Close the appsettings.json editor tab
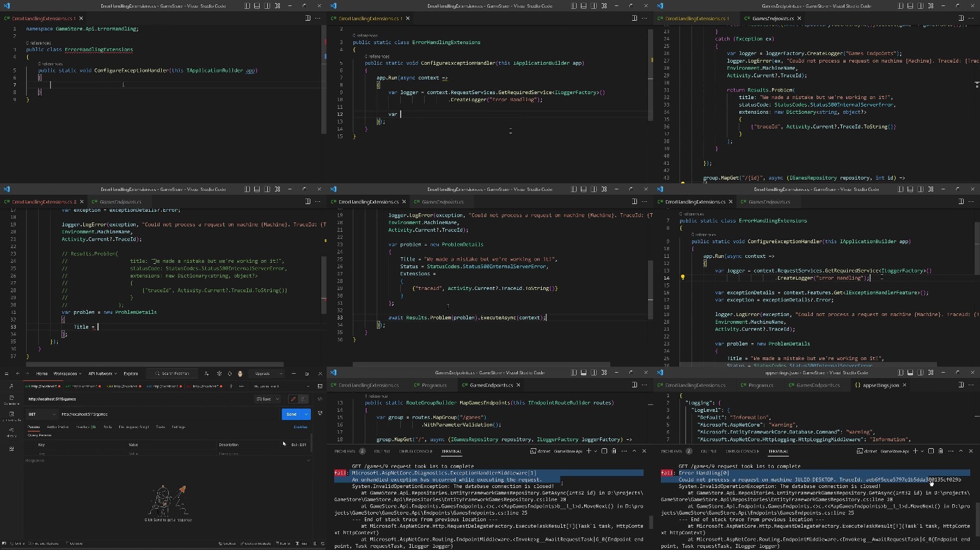980x550 pixels. point(905,385)
